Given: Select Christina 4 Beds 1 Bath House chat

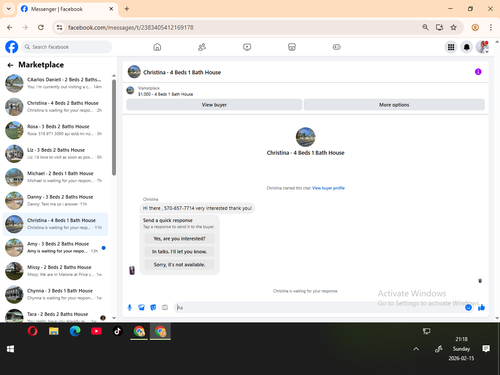Looking at the screenshot, I should [x=55, y=224].
